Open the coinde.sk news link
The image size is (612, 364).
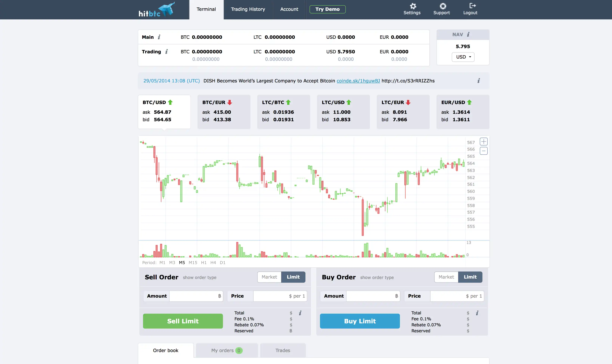click(x=358, y=81)
